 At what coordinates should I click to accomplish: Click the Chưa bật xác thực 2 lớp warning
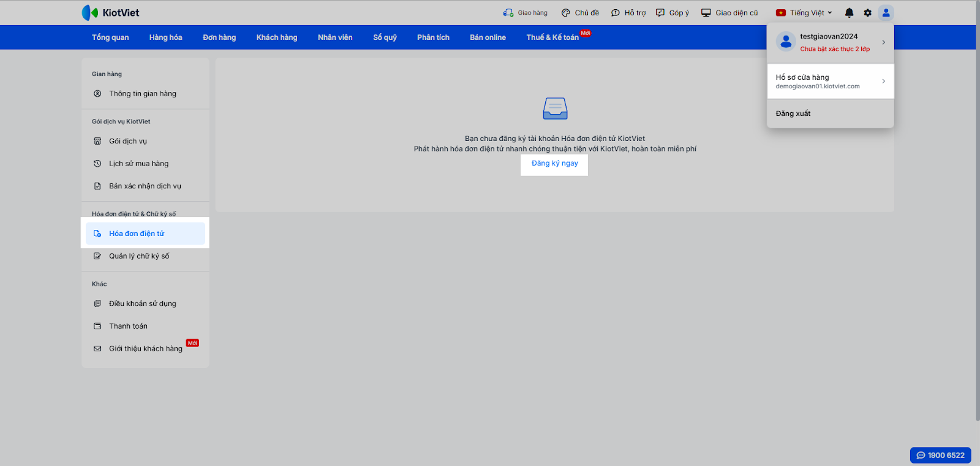pos(835,49)
